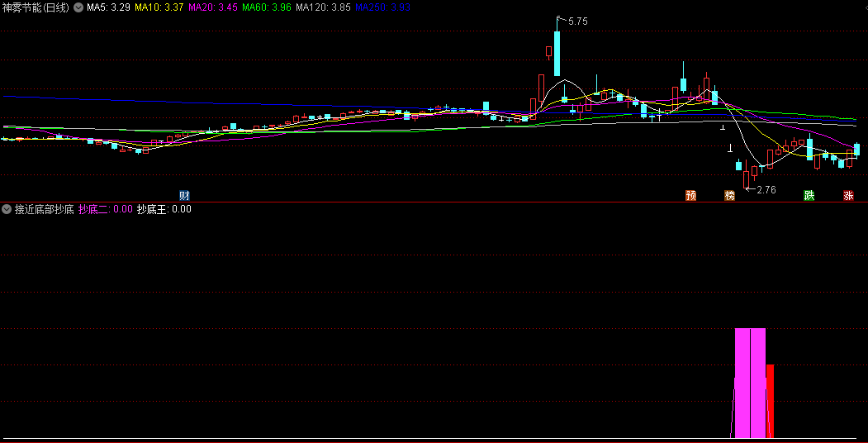Select the yellow MA10 label
This screenshot has width=868, height=443.
159,7
